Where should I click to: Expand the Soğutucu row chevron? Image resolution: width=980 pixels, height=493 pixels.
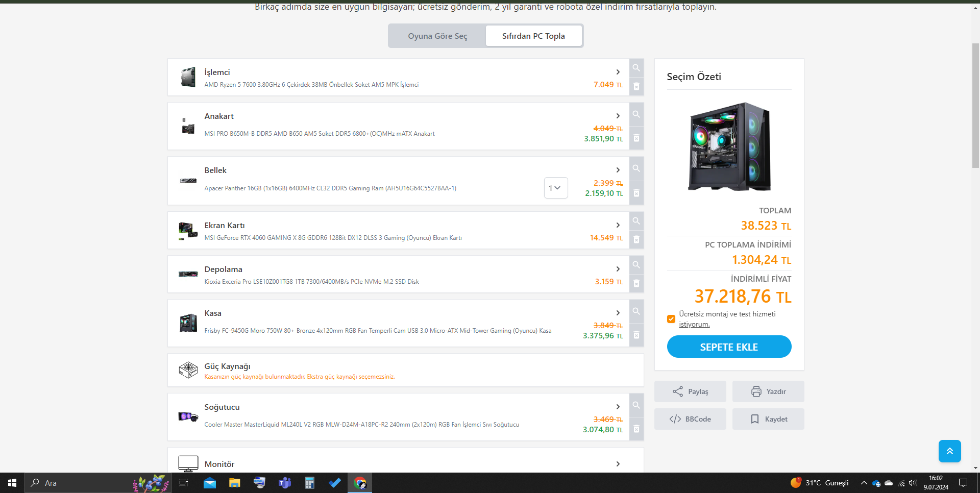click(x=618, y=407)
